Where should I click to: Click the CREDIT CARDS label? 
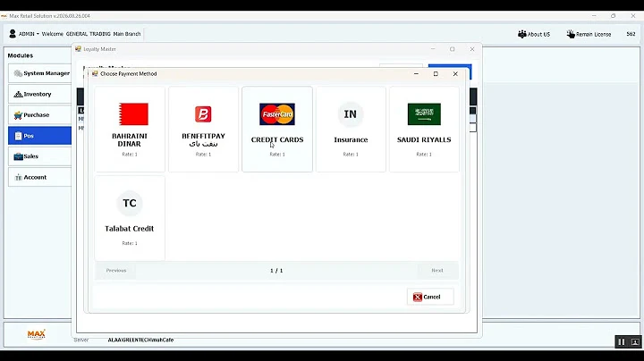(277, 140)
